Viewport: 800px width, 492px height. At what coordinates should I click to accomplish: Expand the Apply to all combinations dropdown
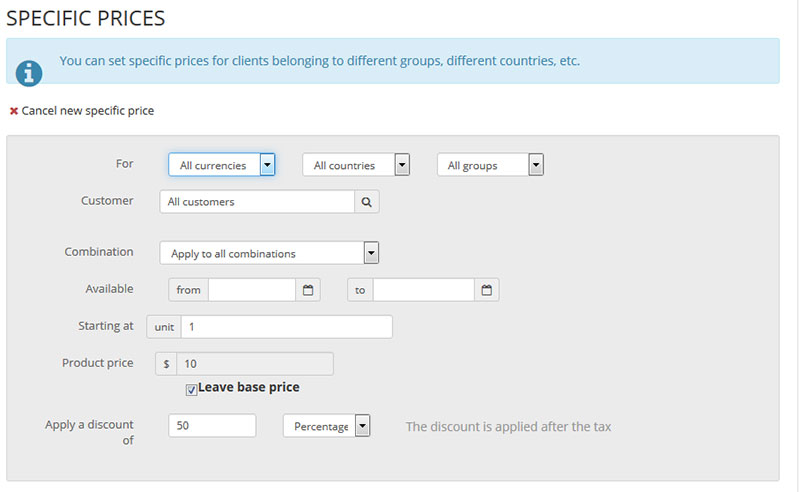pos(269,254)
